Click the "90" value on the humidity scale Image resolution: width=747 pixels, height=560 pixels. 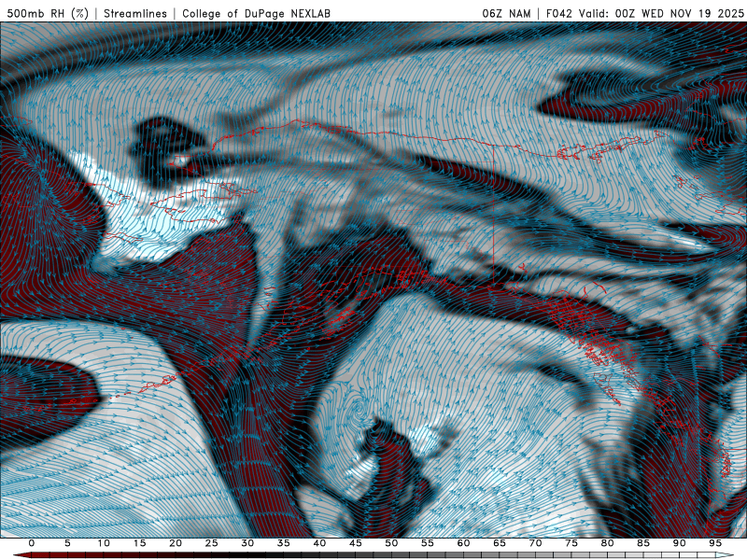tap(679, 543)
